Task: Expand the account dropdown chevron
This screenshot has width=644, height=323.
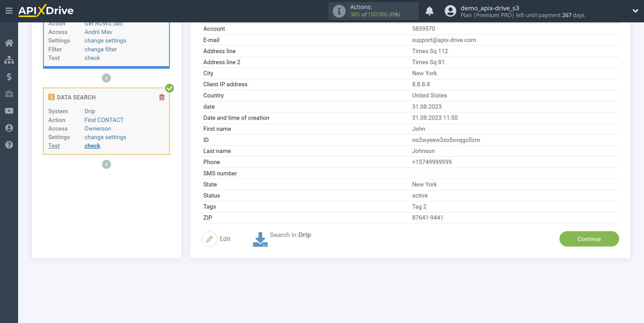Action: click(x=635, y=11)
